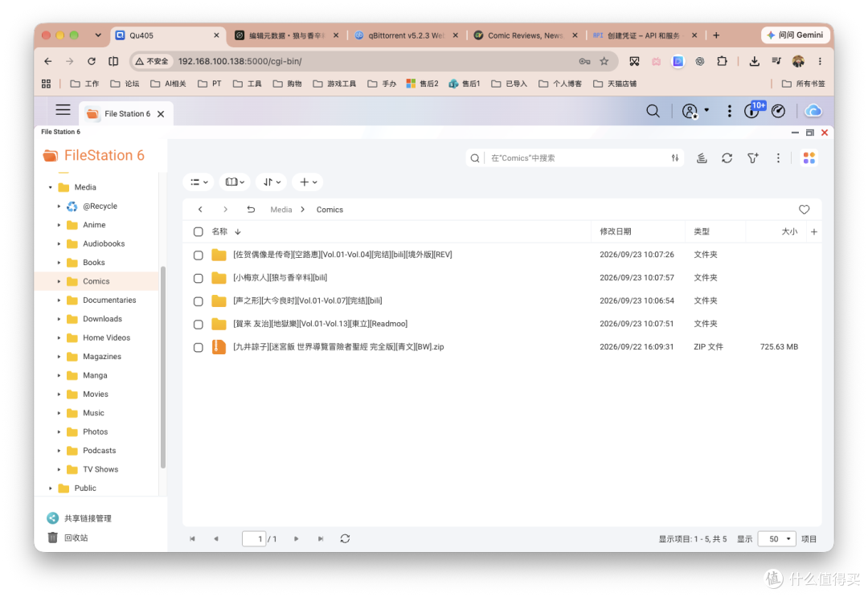Open browser downloads icon
The width and height of the screenshot is (868, 597).
click(x=754, y=61)
